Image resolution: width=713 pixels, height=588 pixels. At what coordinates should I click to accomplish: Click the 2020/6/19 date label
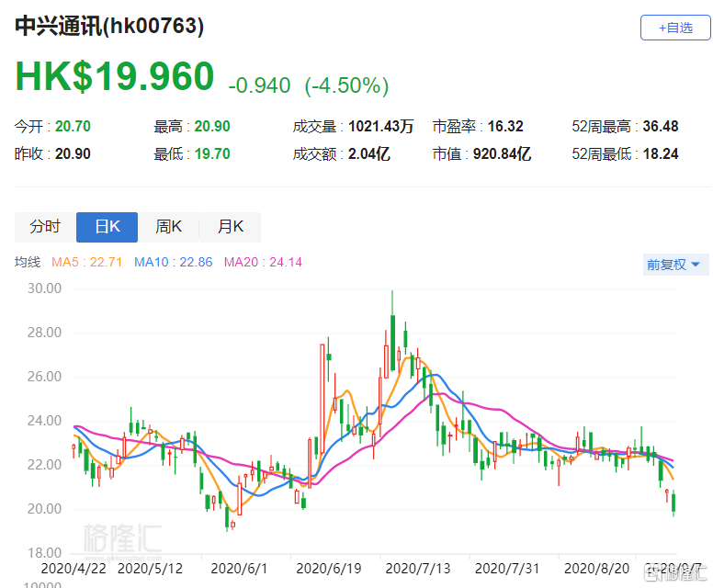click(329, 569)
